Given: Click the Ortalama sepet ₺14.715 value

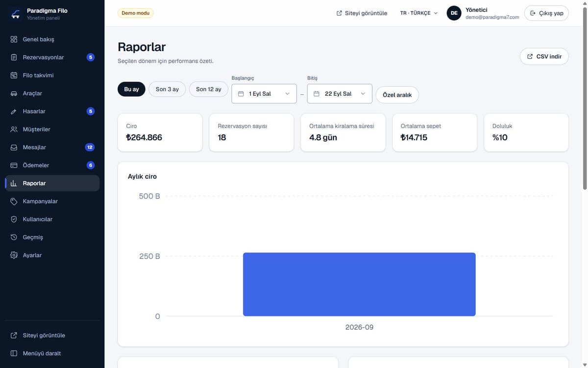Looking at the screenshot, I should (414, 137).
